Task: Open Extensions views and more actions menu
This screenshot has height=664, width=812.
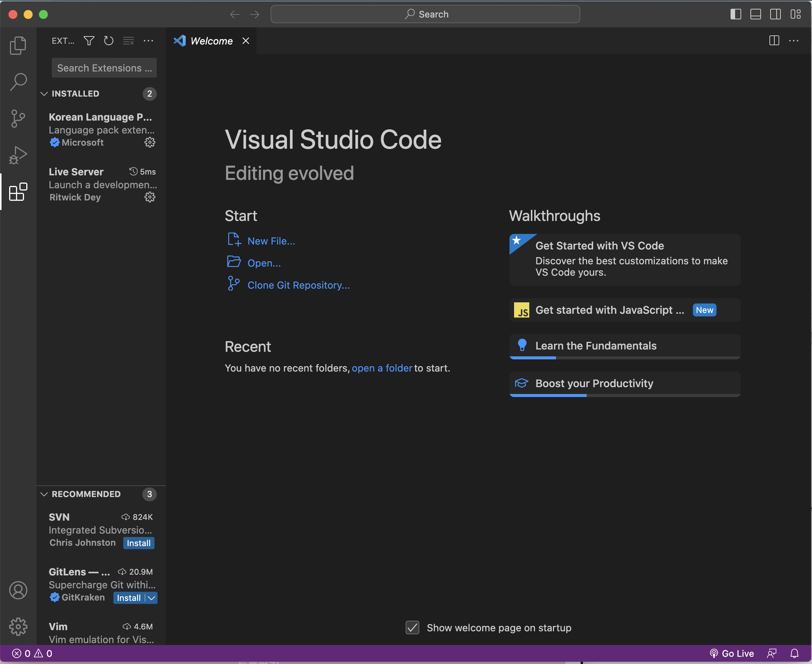Action: 148,41
